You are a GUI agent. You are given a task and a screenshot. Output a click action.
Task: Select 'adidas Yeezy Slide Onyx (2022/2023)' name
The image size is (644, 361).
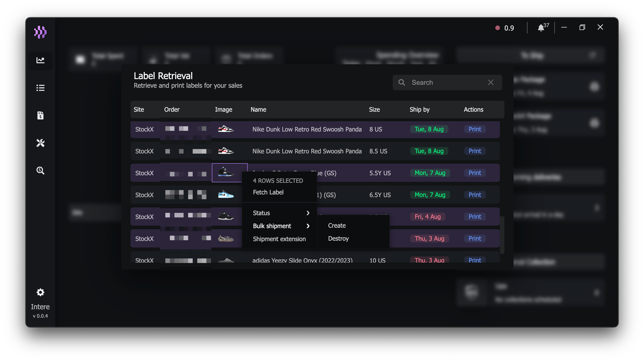(x=302, y=260)
